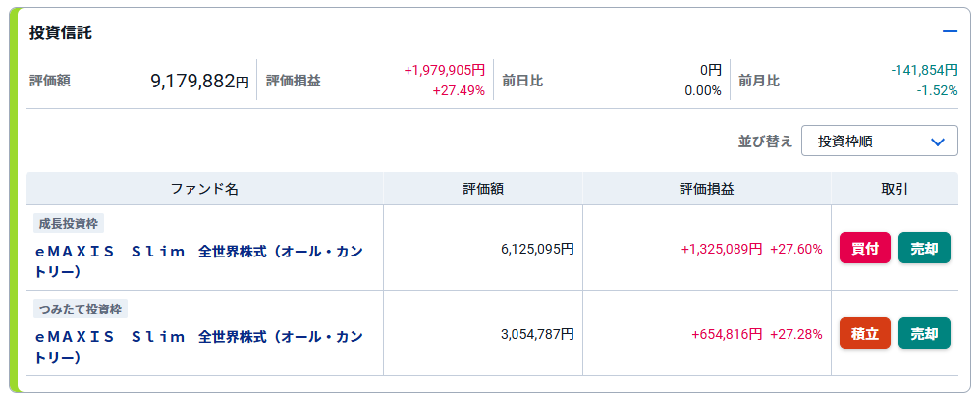Click 売却 for the 成長投資枠 fund
The image size is (980, 399).
pos(924,249)
